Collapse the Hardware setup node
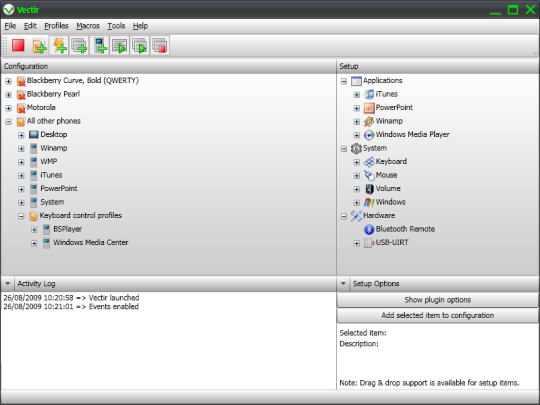This screenshot has width=540, height=405. (x=344, y=216)
